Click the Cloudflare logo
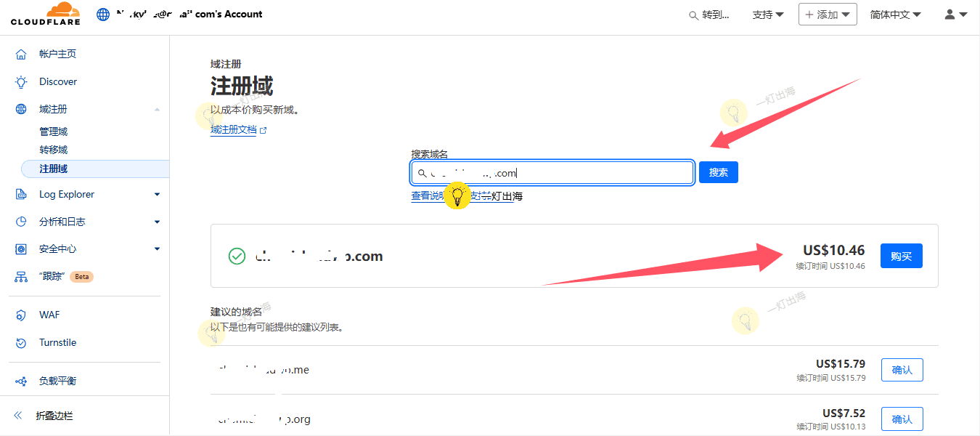This screenshot has height=436, width=980. click(45, 14)
